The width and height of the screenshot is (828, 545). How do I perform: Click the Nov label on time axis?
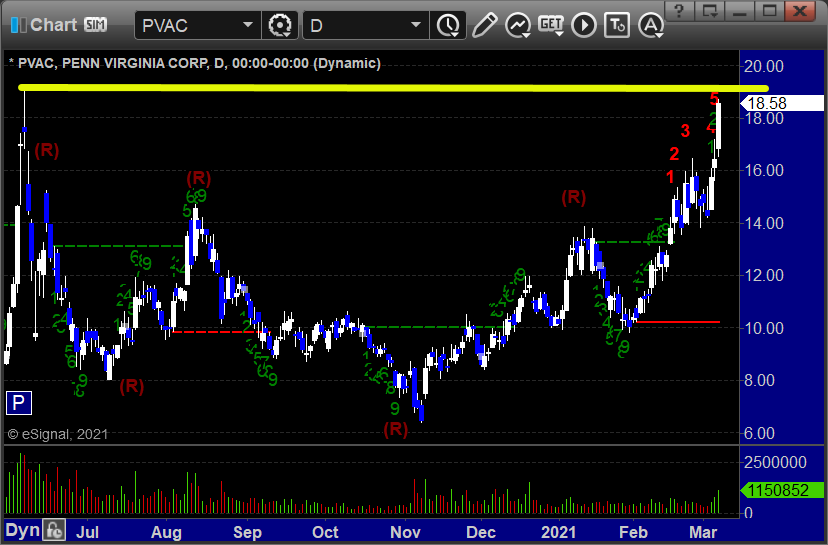405,532
